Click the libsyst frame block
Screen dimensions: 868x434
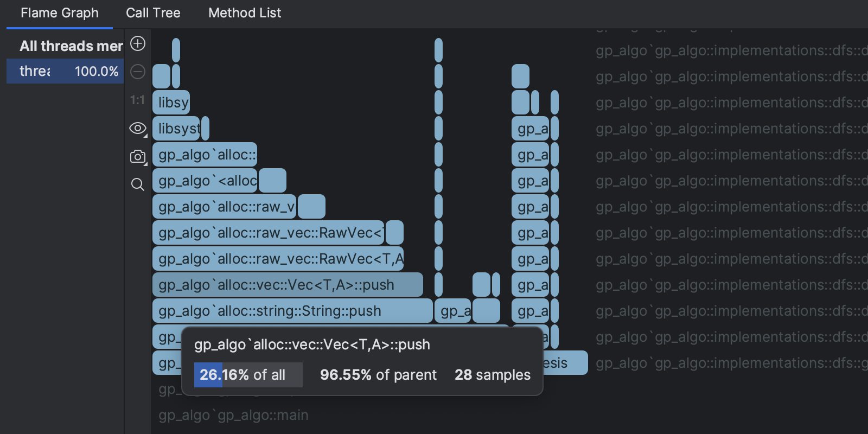click(176, 129)
